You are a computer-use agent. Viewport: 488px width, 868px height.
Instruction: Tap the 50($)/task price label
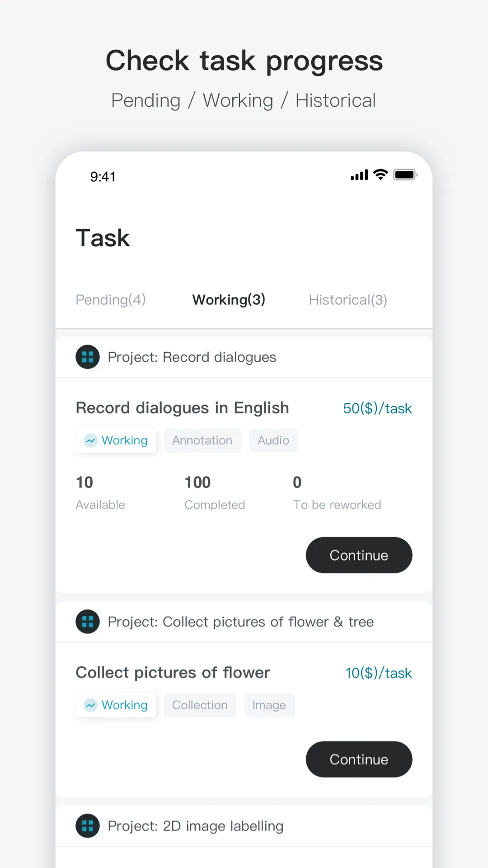[378, 408]
